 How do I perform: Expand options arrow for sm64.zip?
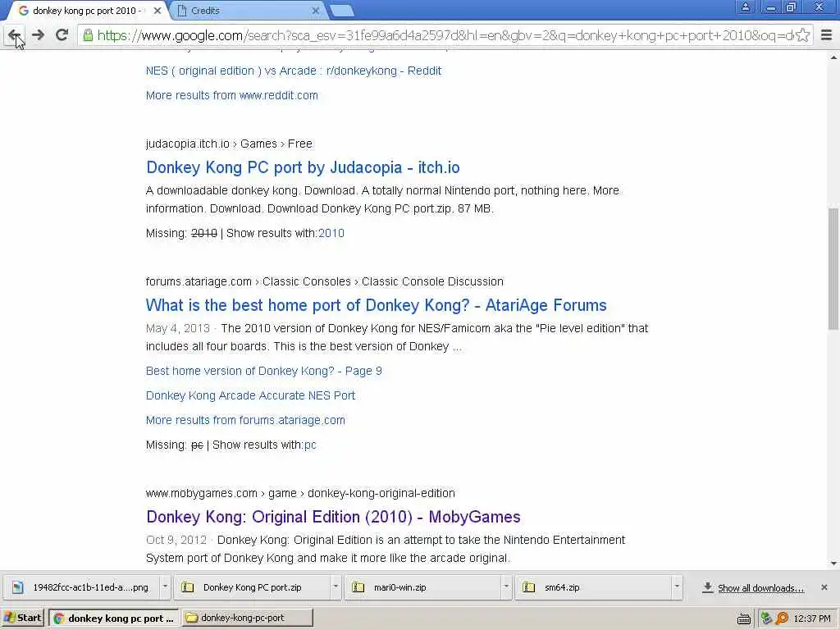[677, 587]
